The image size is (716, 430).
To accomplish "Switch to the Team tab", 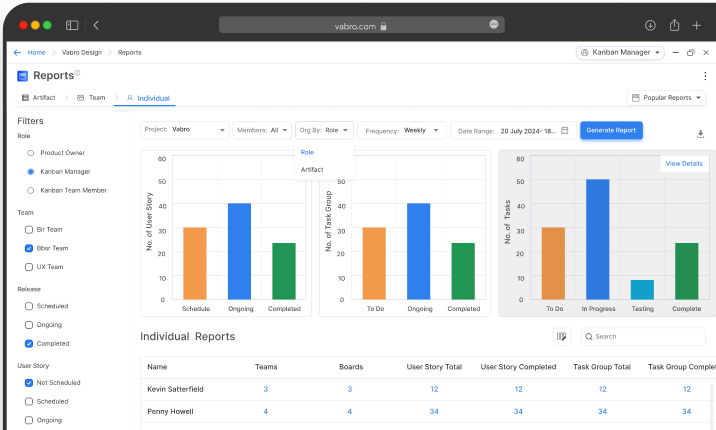I will [97, 98].
